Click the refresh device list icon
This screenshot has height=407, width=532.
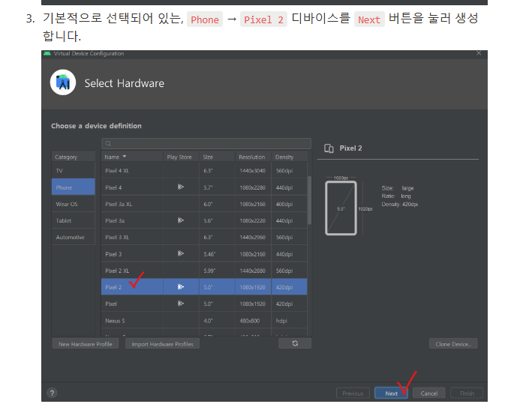tap(295, 343)
